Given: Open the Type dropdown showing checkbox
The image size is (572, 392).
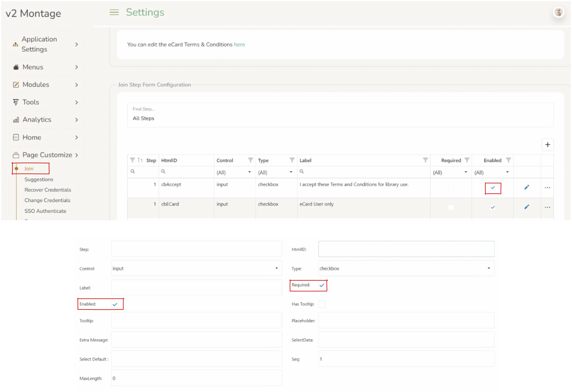Looking at the screenshot, I should tap(406, 268).
